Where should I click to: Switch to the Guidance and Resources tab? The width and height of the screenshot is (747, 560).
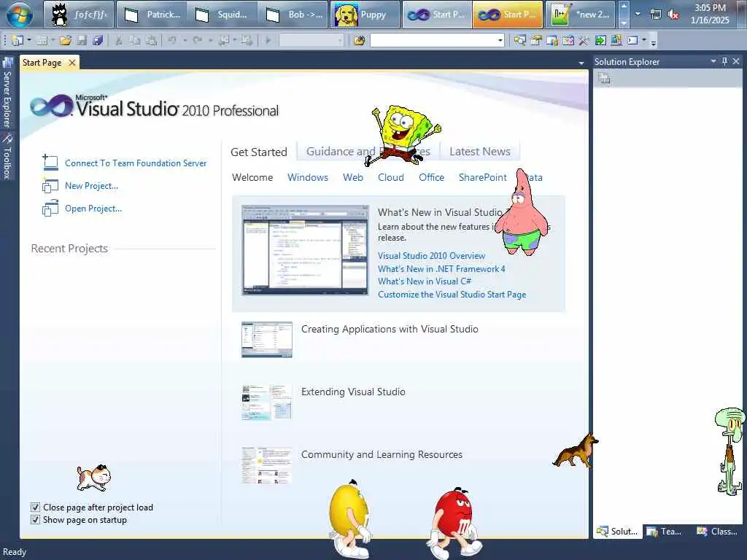[368, 152]
